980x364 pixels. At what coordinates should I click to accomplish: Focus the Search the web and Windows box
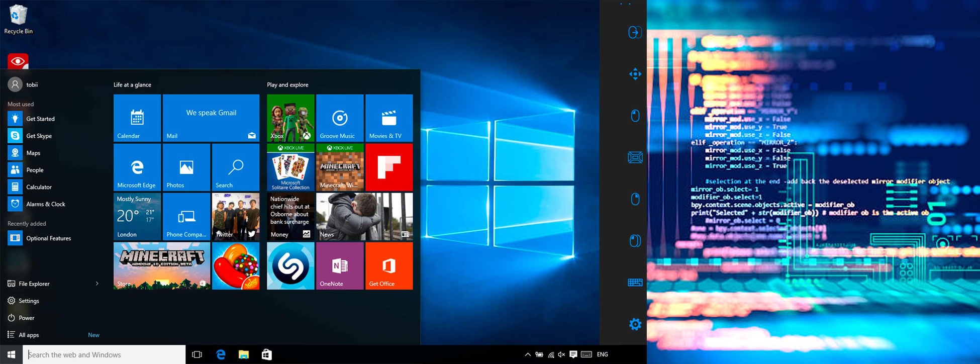pyautogui.click(x=104, y=354)
